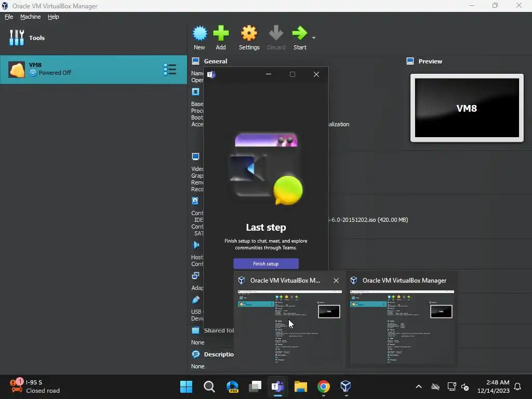Click the OneDrive cloud tray icon
This screenshot has width=532, height=399.
[435, 387]
